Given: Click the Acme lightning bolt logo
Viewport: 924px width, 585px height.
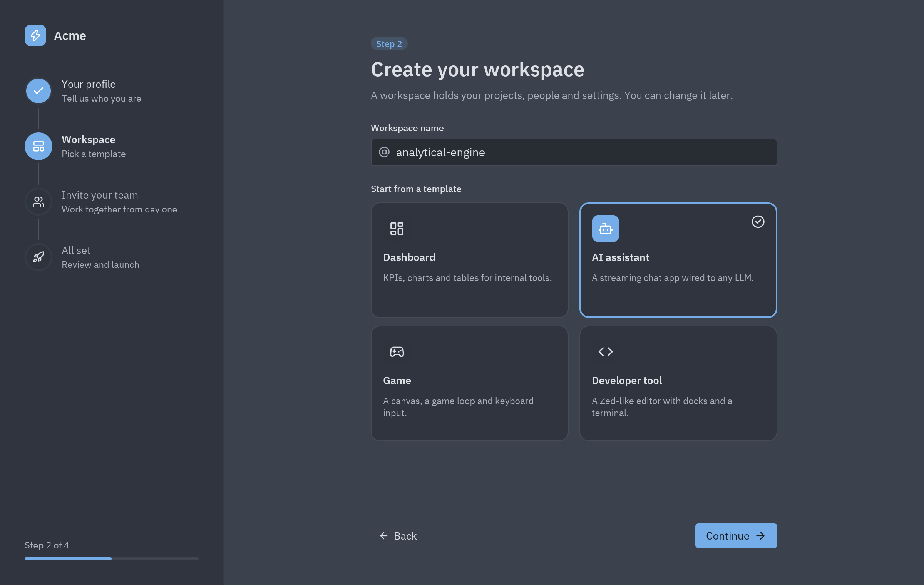Looking at the screenshot, I should pos(35,35).
